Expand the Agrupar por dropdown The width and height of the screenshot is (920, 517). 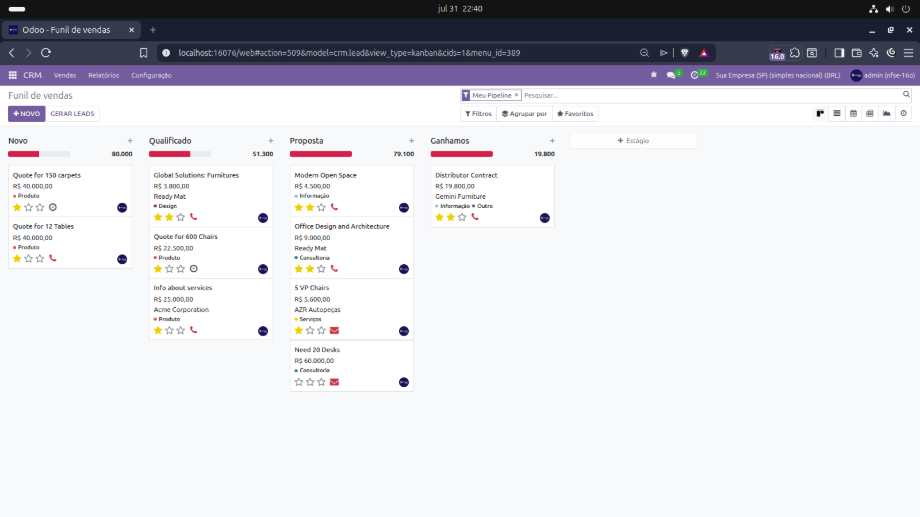coord(525,114)
